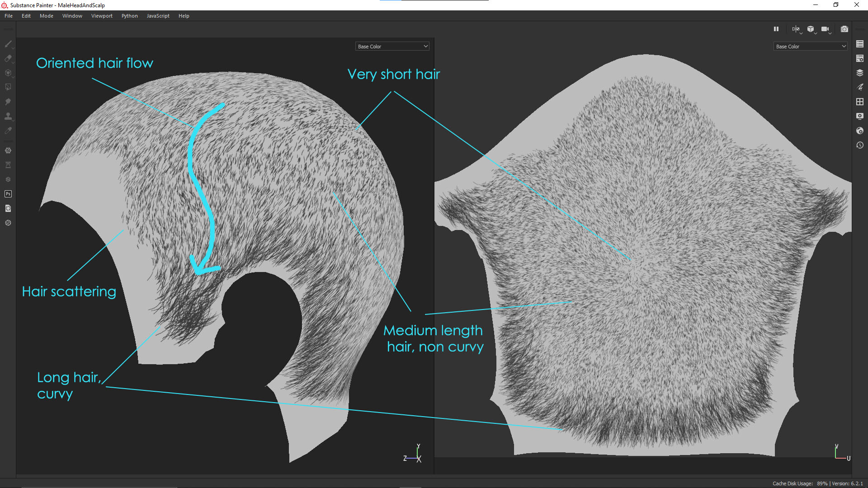Screen dimensions: 868x488
Task: Open the Window menu
Action: pos(72,16)
